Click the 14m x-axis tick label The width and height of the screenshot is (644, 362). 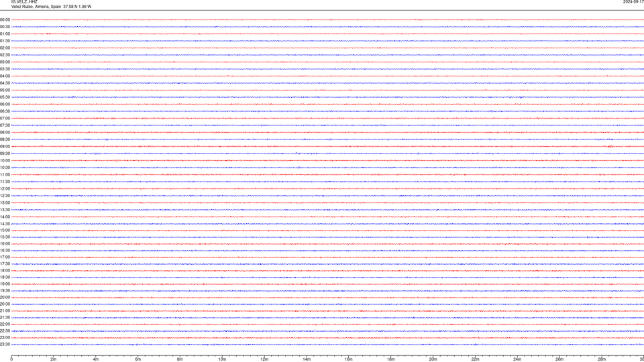click(307, 359)
